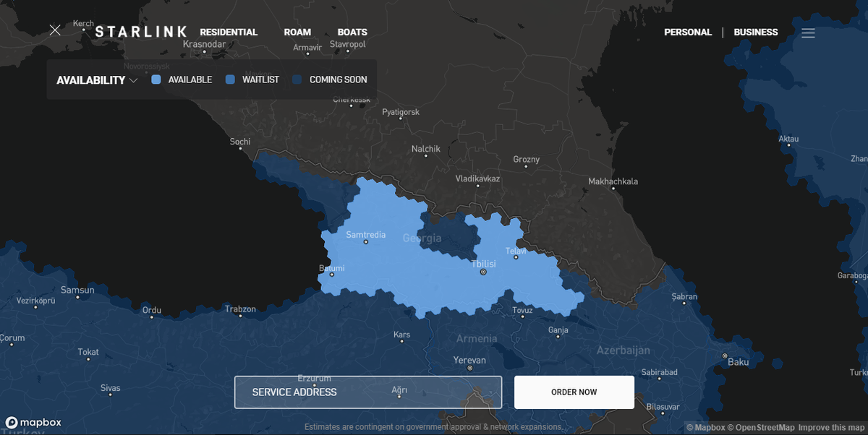Click the Batumi city label
This screenshot has width=868, height=435.
click(332, 268)
